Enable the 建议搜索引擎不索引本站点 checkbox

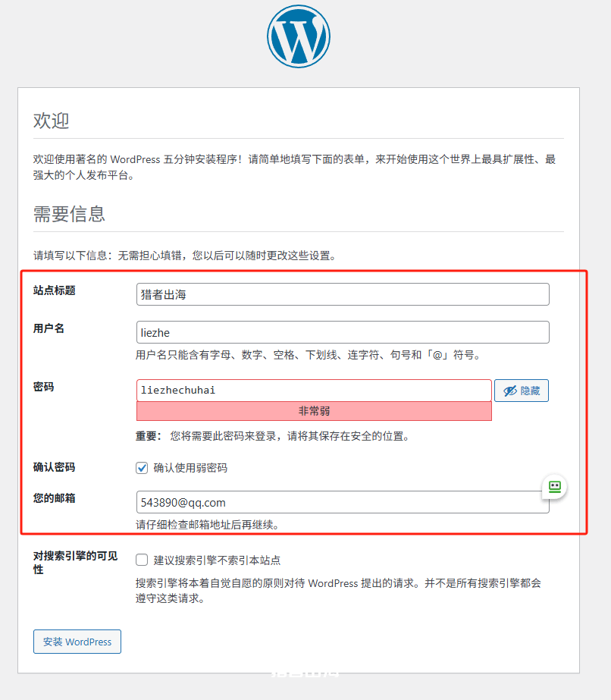(x=142, y=560)
